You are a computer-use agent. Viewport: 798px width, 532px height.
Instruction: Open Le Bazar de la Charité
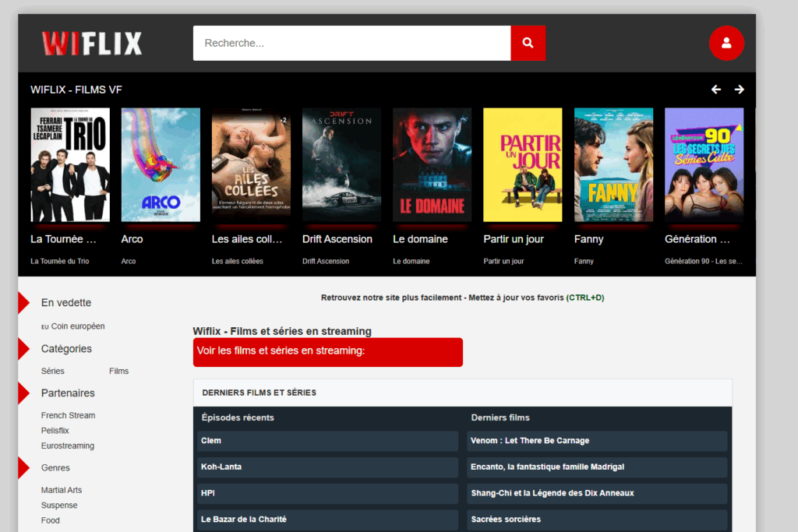coord(328,520)
